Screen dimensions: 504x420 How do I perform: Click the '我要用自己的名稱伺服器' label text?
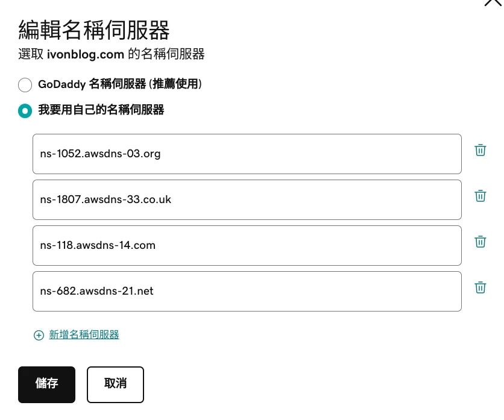point(101,110)
